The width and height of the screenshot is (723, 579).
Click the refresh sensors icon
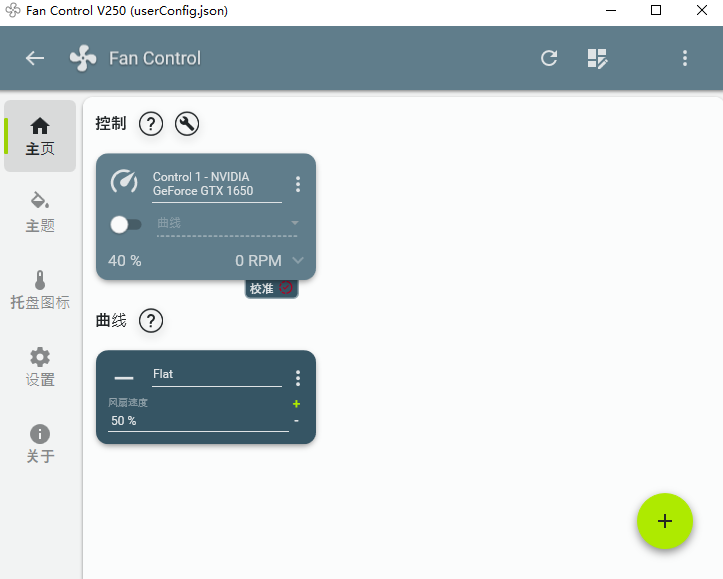pyautogui.click(x=549, y=58)
